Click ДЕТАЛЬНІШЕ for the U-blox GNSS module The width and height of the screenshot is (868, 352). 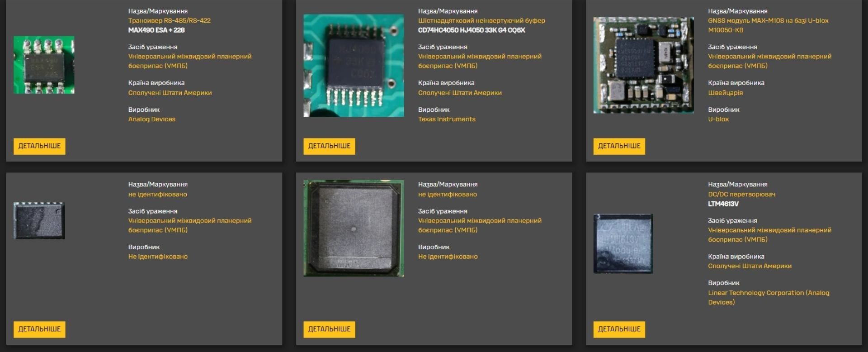619,146
